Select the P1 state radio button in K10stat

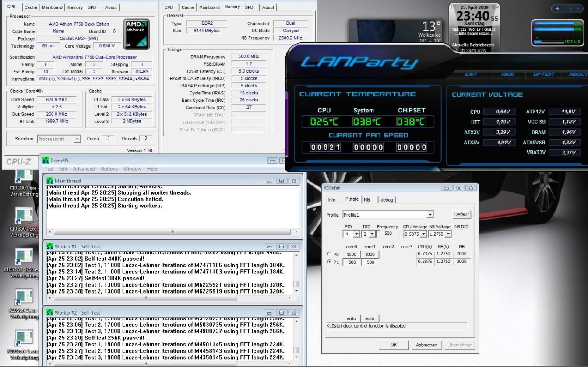[330, 262]
